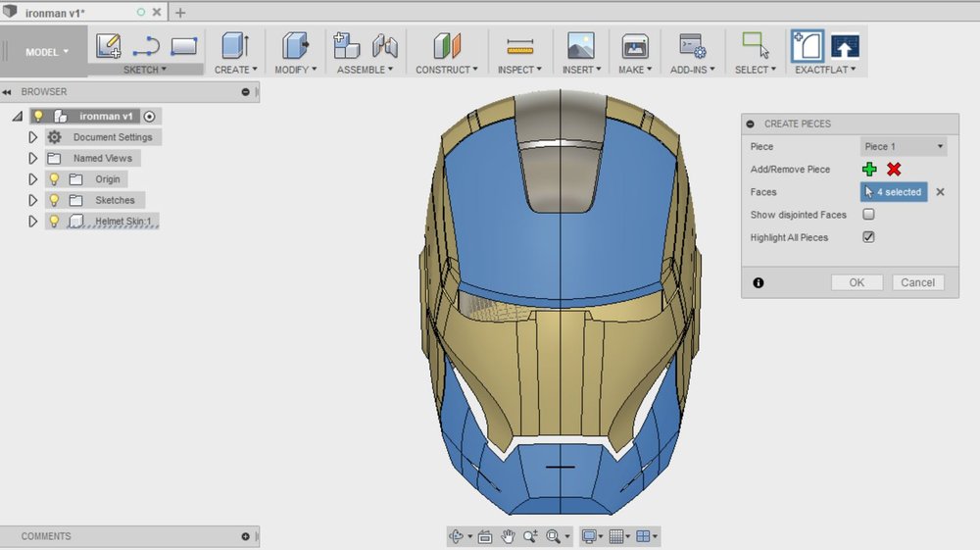
Task: Open the CREATE menu
Action: [235, 70]
